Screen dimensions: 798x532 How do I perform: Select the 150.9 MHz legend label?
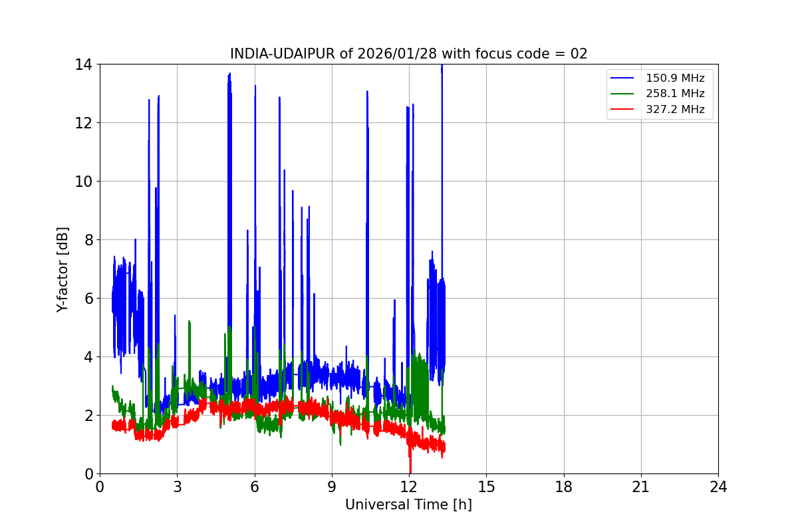point(675,78)
